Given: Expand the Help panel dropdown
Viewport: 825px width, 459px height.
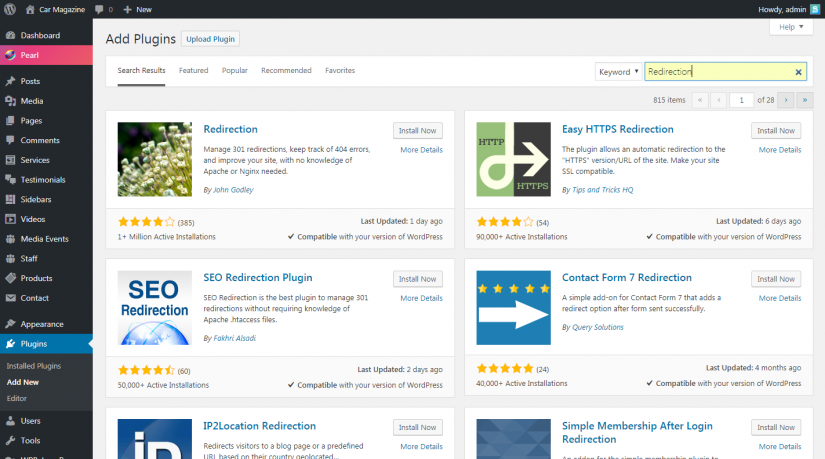Looking at the screenshot, I should click(x=790, y=27).
